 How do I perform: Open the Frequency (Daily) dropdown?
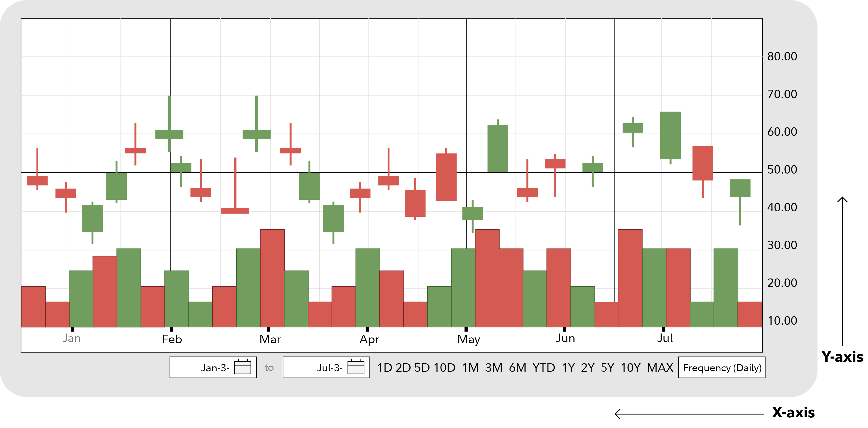[x=722, y=368]
